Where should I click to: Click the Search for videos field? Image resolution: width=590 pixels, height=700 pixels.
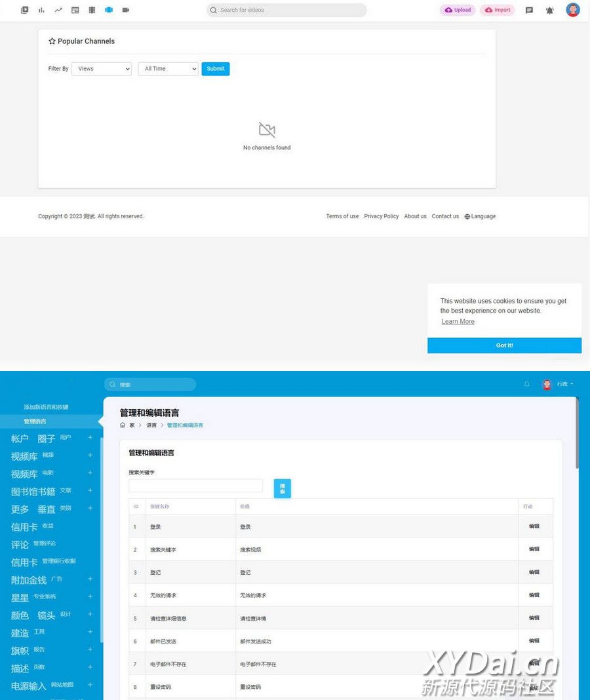coord(286,10)
